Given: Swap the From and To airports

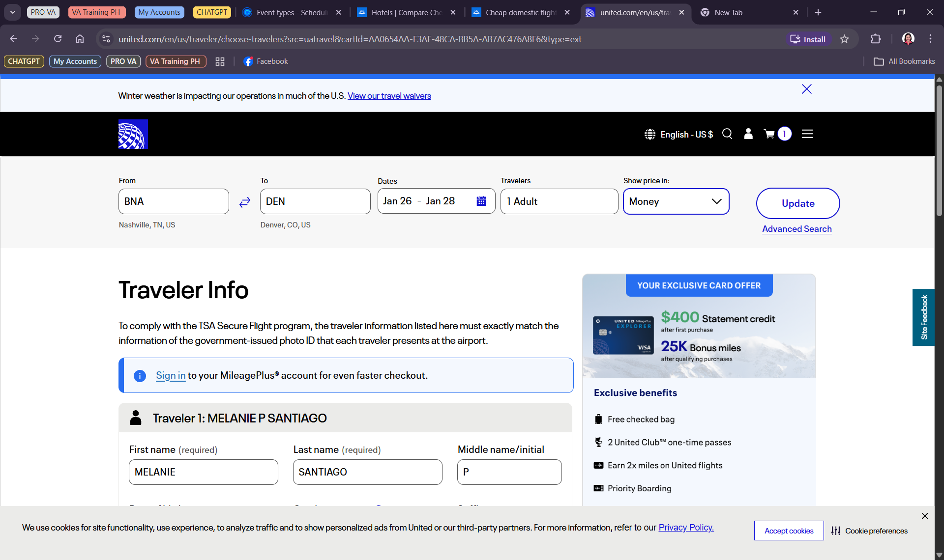Looking at the screenshot, I should 245,202.
